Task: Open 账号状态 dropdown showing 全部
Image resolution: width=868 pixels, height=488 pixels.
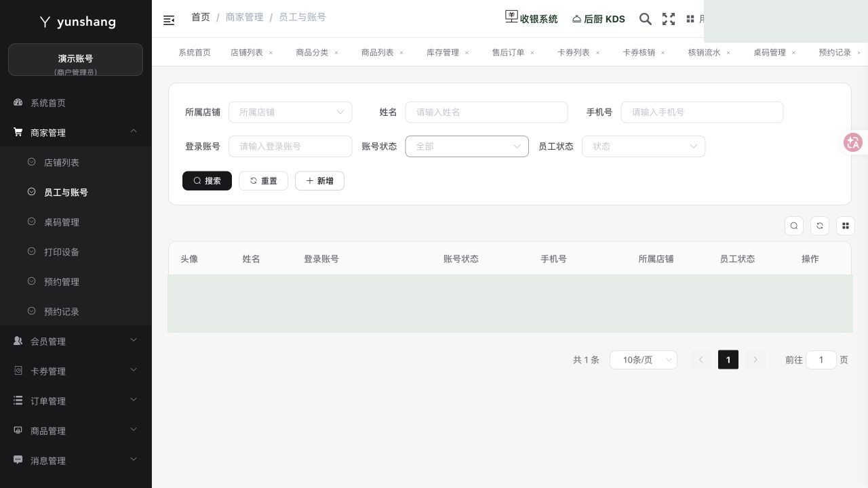Action: 467,146
